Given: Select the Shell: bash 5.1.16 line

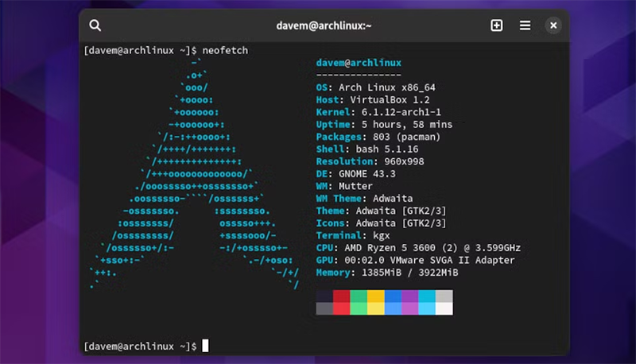Looking at the screenshot, I should coord(367,149).
